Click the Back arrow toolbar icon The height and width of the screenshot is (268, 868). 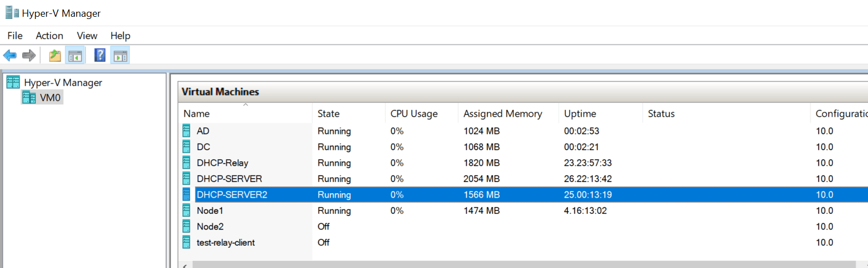[x=10, y=55]
